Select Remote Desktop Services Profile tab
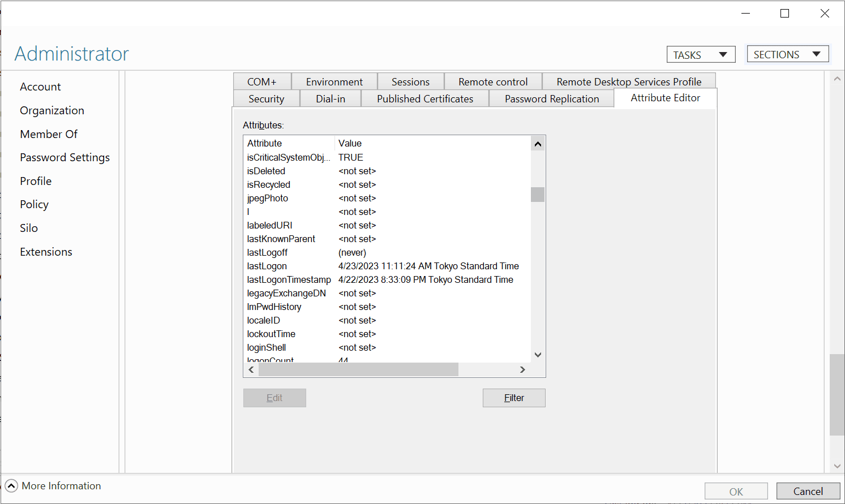Image resolution: width=845 pixels, height=504 pixels. click(x=629, y=82)
